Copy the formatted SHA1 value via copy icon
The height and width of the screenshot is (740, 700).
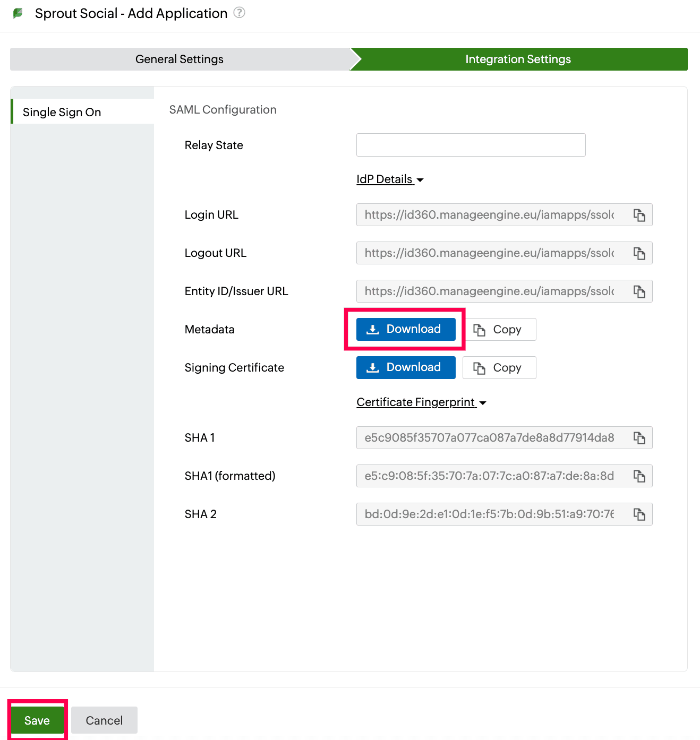(x=639, y=476)
